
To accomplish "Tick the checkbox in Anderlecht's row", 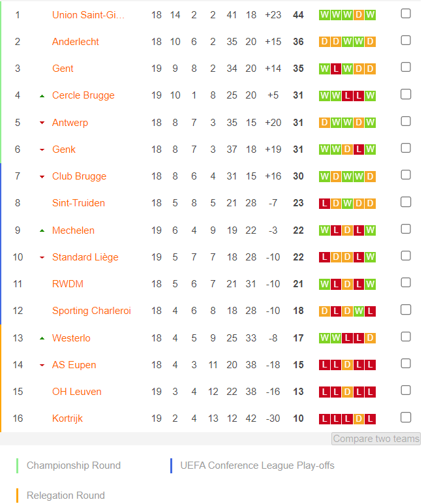I will [406, 40].
